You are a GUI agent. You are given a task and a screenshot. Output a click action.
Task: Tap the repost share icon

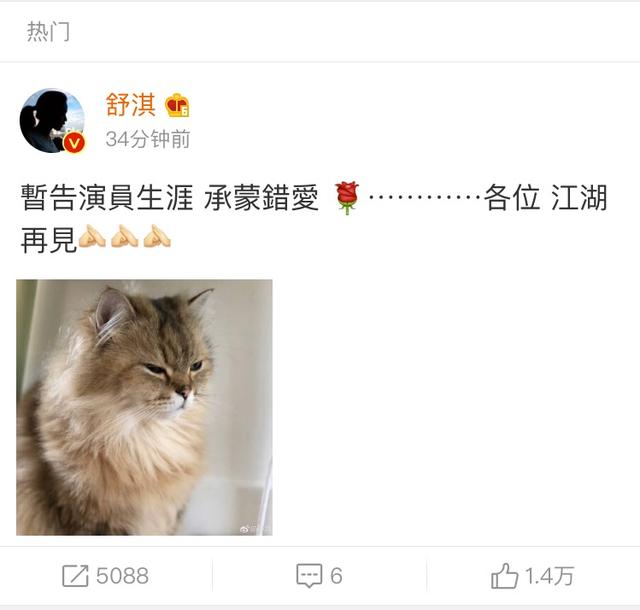point(75,576)
